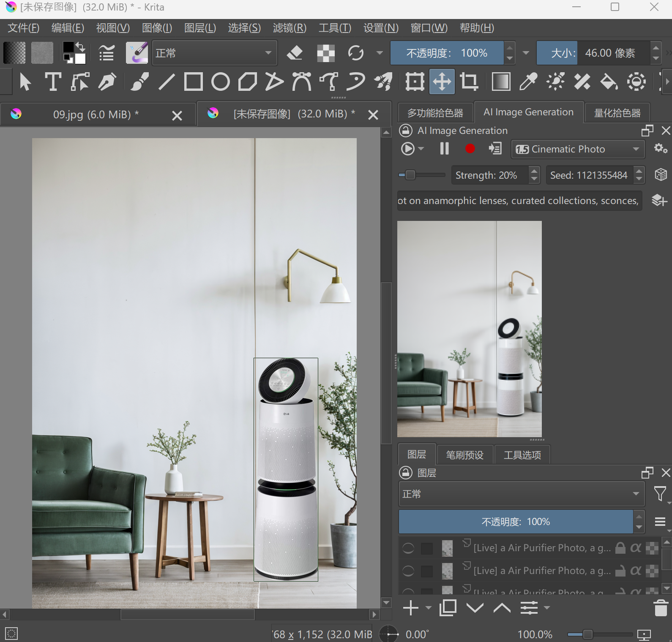
Task: Switch to 笔刷预设 tab
Action: (465, 455)
